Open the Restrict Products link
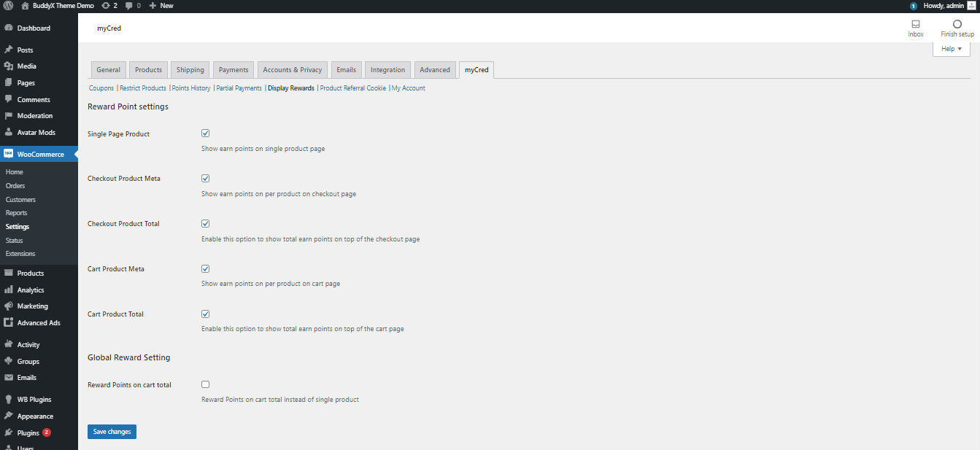This screenshot has height=450, width=980. 143,88
